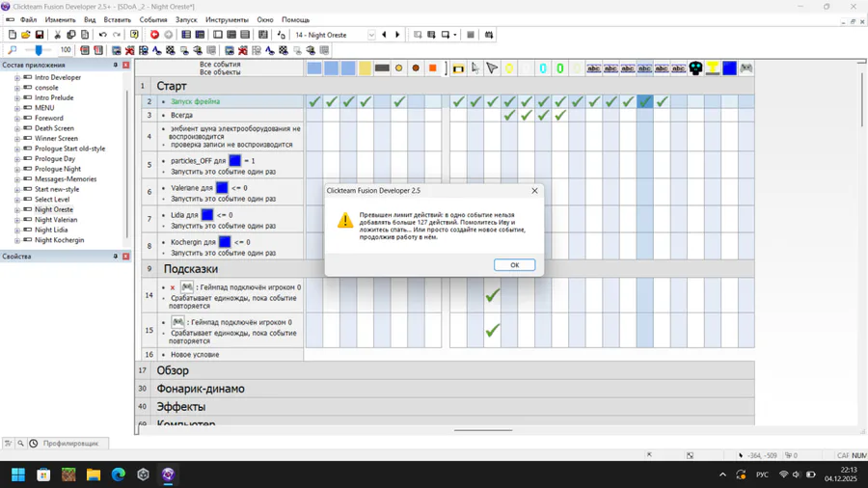This screenshot has height=488, width=868.
Task: Open the Windows Start menu
Action: pos(18,474)
